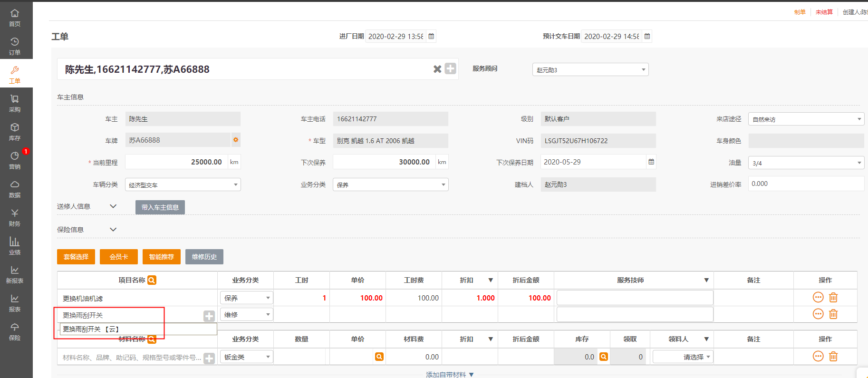The width and height of the screenshot is (868, 378).
Task: Click search icon beside 材料名称 header
Action: (152, 339)
